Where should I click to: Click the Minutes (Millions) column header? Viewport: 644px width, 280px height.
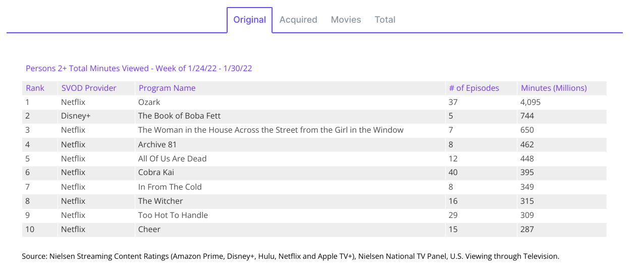point(554,88)
